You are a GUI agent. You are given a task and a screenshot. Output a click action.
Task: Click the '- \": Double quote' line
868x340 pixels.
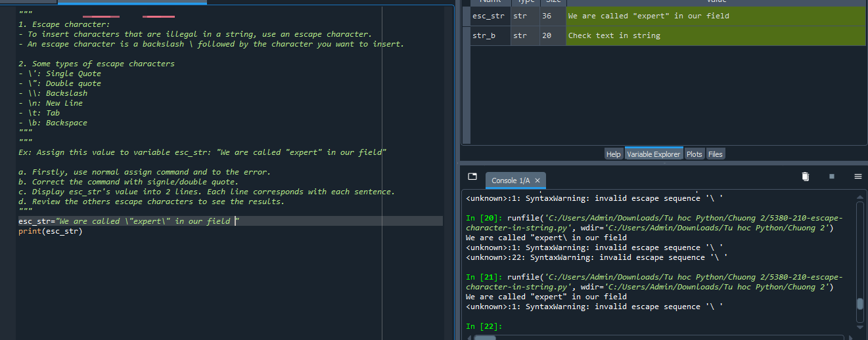click(x=60, y=83)
